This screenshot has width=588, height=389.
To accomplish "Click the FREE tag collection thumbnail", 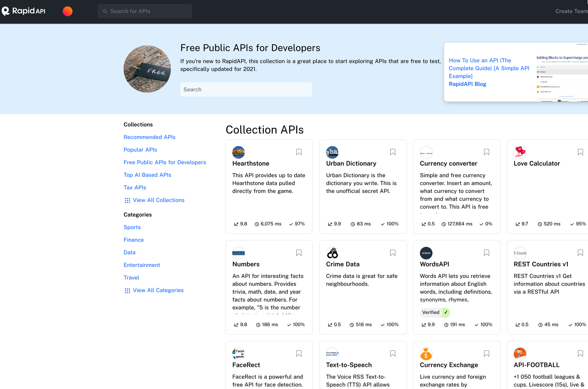I will click(x=147, y=69).
